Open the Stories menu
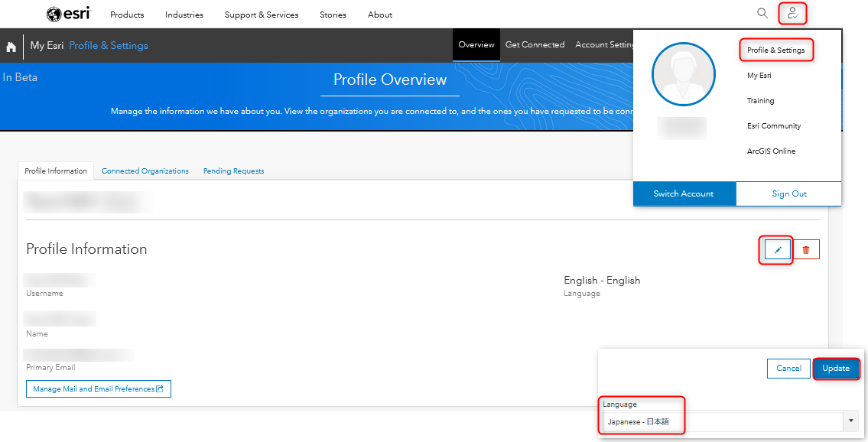868x442 pixels. [x=333, y=15]
